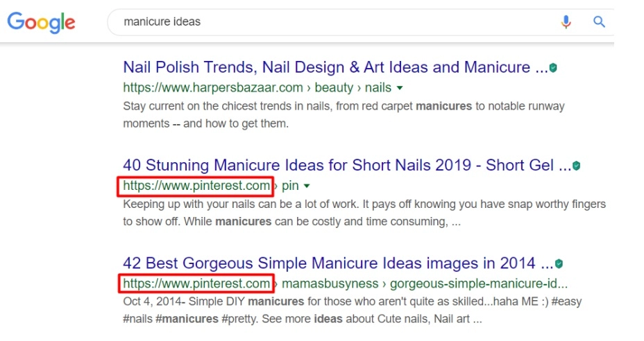Expand the dropdown arrow after pinterest pin URL
Viewport: 644px width, 341px height.
[x=307, y=186]
